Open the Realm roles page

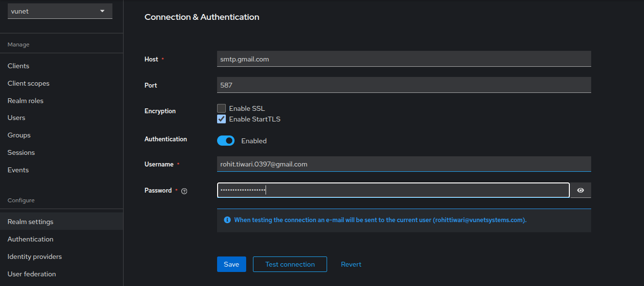[25, 101]
